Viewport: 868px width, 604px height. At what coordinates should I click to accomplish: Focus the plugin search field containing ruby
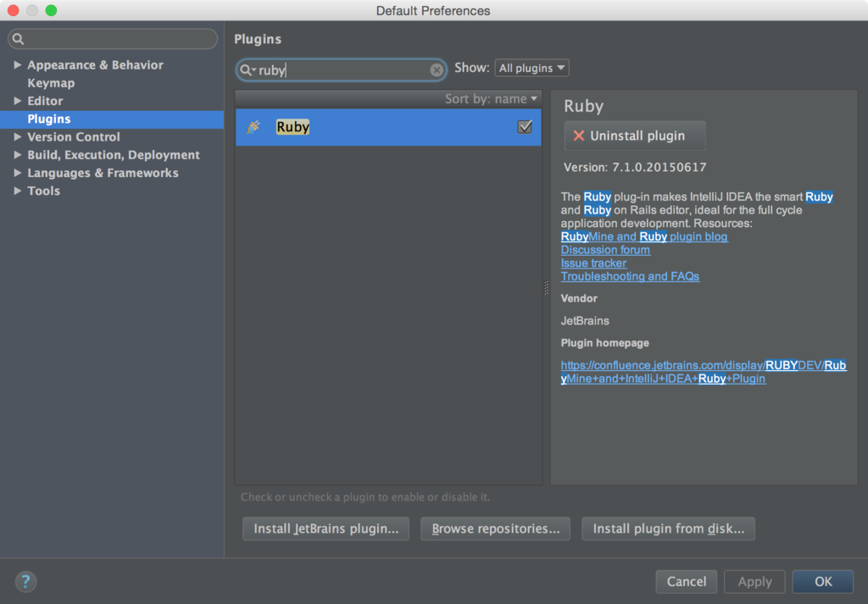pyautogui.click(x=341, y=70)
